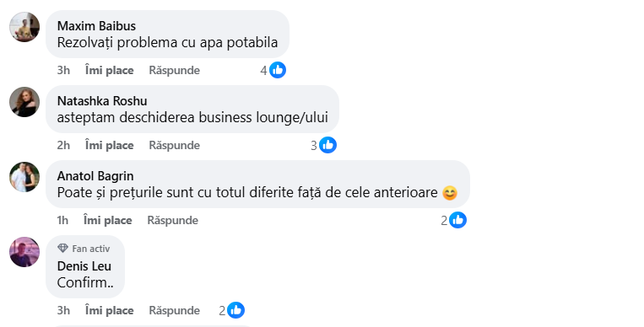Image resolution: width=644 pixels, height=327 pixels.
Task: Click the like reaction icon on Denis Leu's comment
Action: click(235, 310)
